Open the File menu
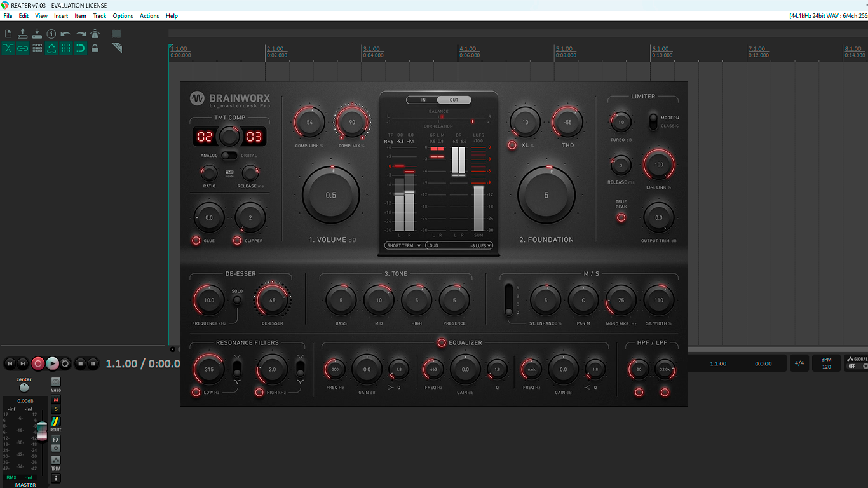 pyautogui.click(x=8, y=15)
